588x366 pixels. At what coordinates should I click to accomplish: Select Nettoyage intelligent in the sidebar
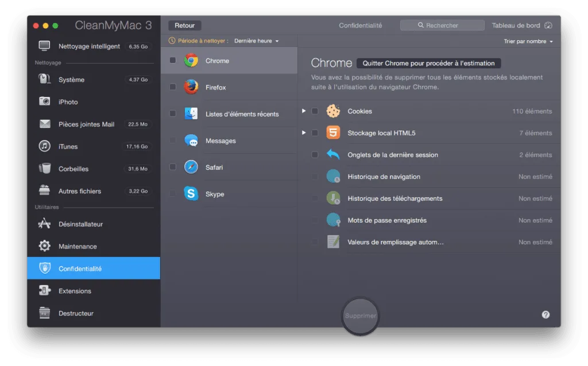click(x=94, y=46)
